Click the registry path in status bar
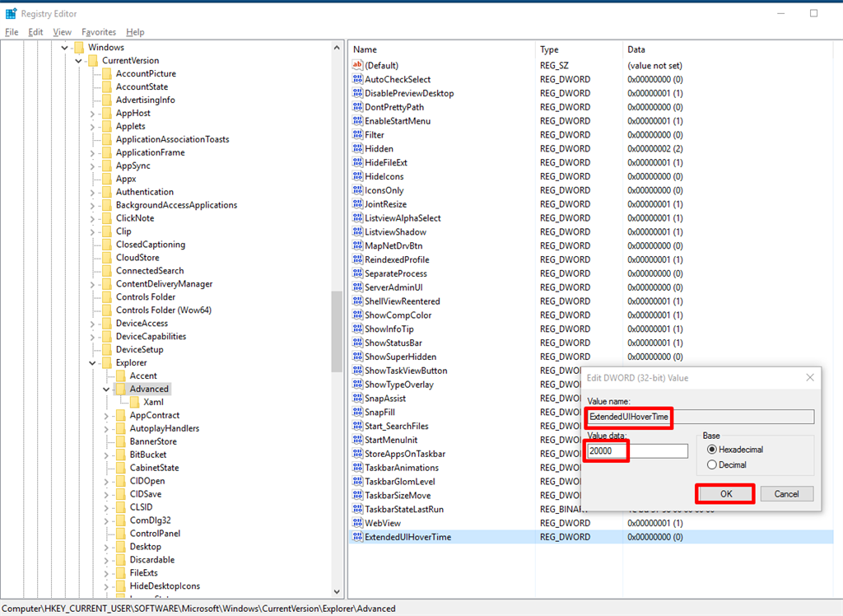Viewport: 843px width, 616px height. pos(199,609)
